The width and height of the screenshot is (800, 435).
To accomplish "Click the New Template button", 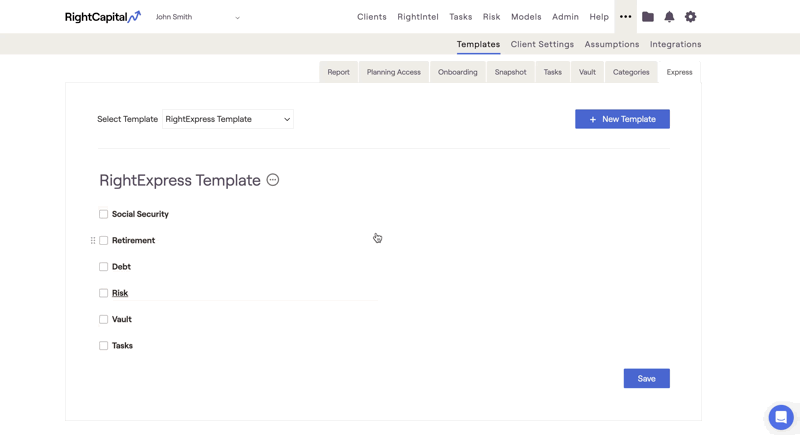I will point(622,119).
